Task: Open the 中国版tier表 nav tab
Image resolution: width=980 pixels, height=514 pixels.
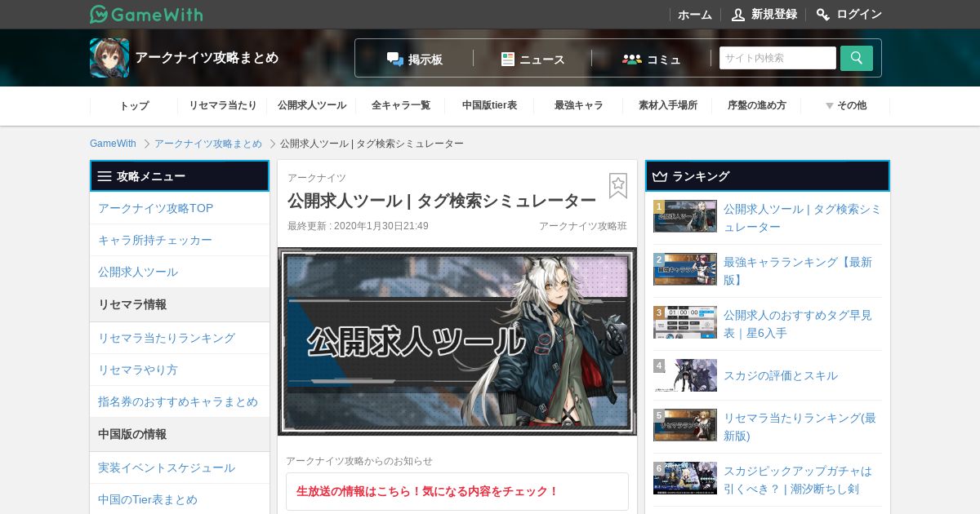Action: click(x=490, y=105)
